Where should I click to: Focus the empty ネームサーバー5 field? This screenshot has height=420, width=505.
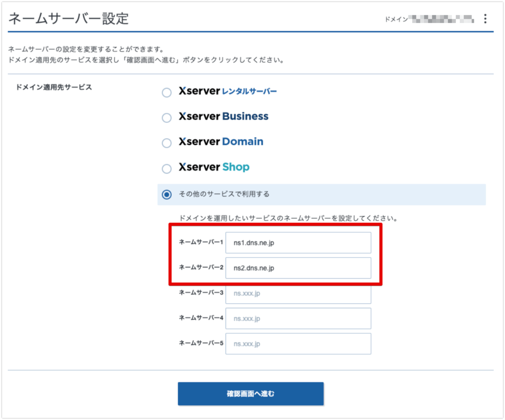298,343
